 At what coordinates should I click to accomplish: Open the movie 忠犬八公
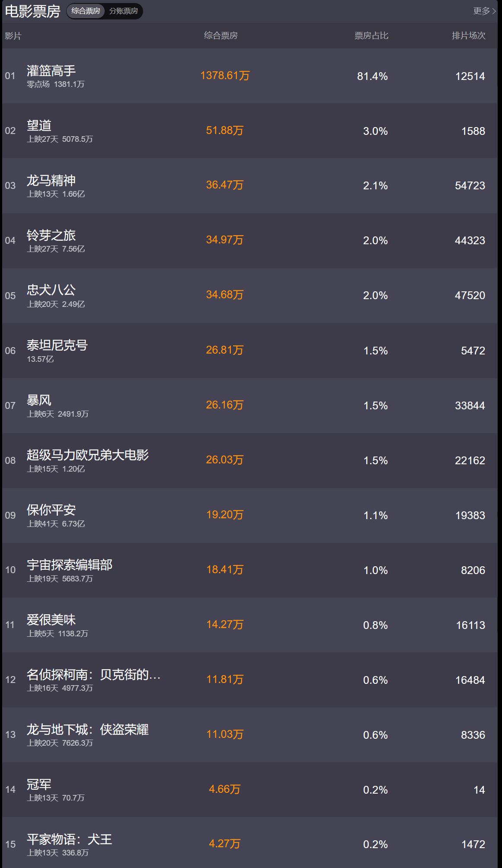pos(51,290)
